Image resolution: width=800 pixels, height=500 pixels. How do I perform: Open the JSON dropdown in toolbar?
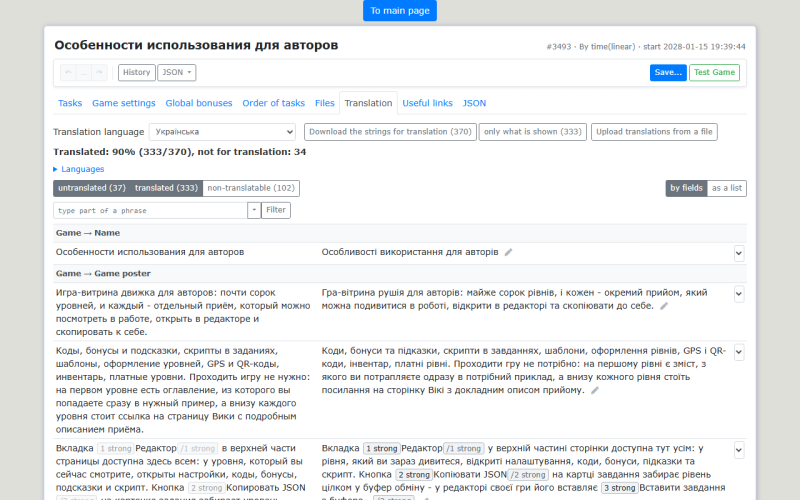point(177,72)
